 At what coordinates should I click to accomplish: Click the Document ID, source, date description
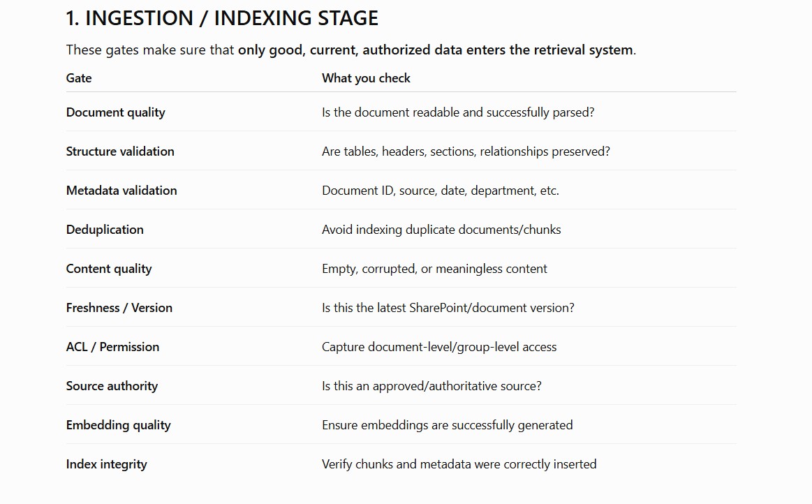coord(441,191)
